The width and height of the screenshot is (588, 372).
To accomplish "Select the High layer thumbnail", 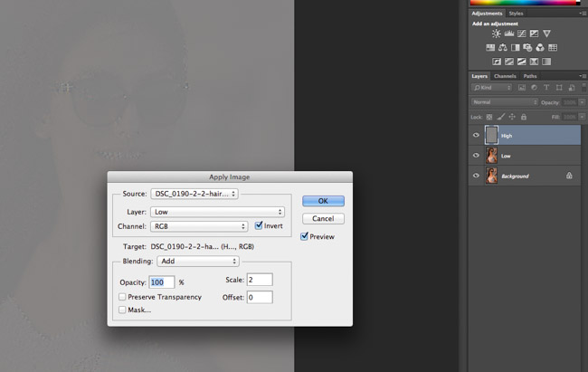I will (491, 135).
